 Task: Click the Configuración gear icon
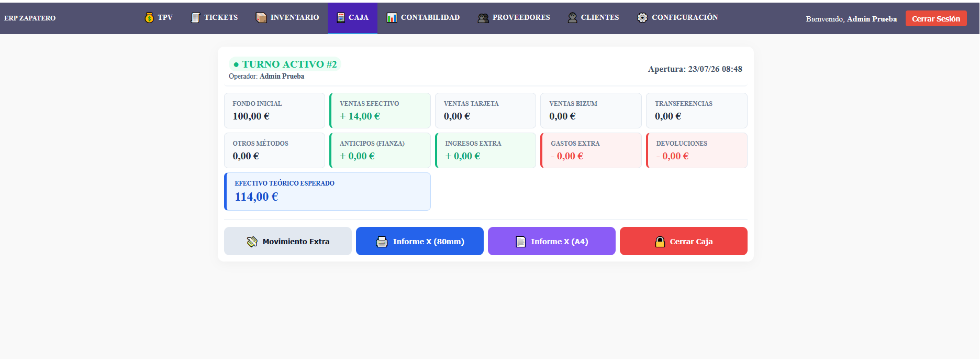pos(642,18)
